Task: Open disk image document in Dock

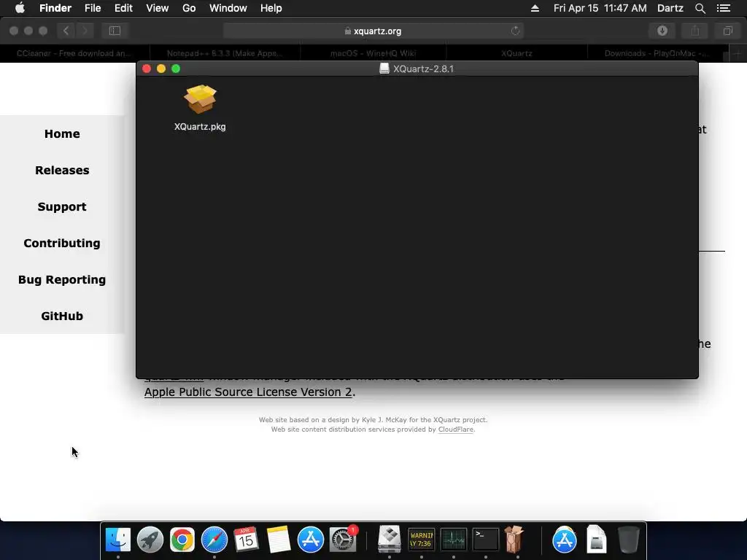Action: [597, 540]
